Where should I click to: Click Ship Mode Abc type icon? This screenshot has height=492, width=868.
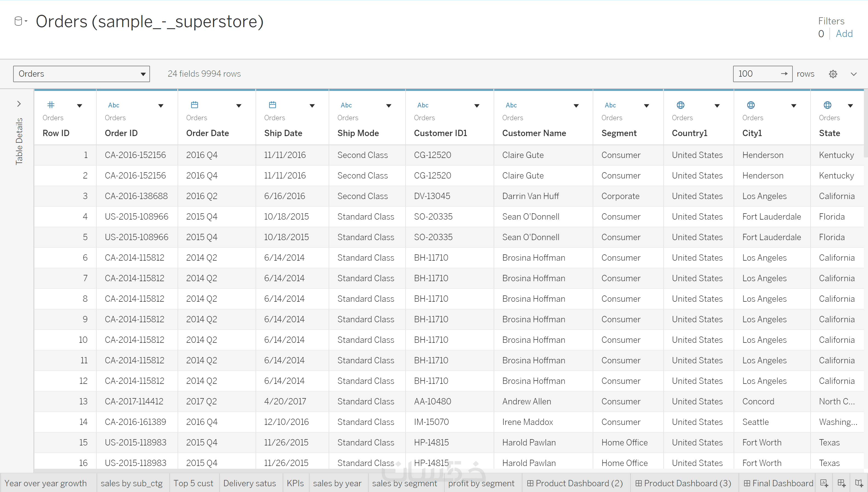coord(346,105)
